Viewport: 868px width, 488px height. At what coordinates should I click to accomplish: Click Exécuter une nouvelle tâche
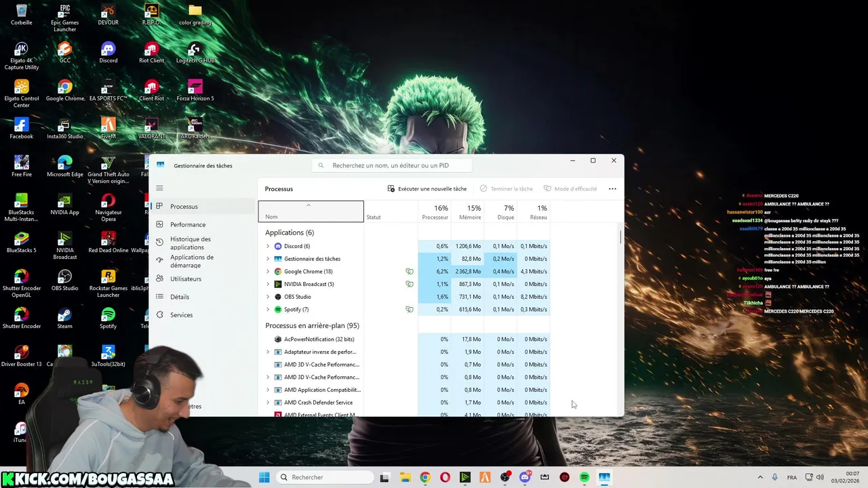click(427, 188)
